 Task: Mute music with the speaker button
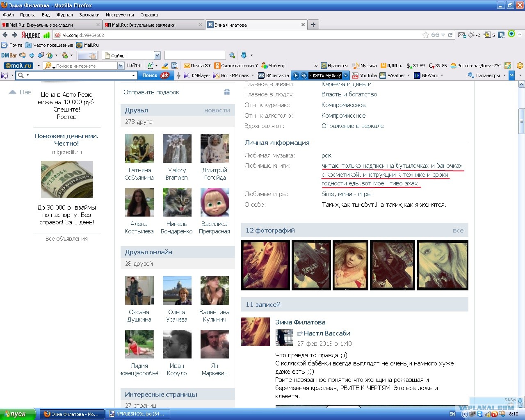304,75
